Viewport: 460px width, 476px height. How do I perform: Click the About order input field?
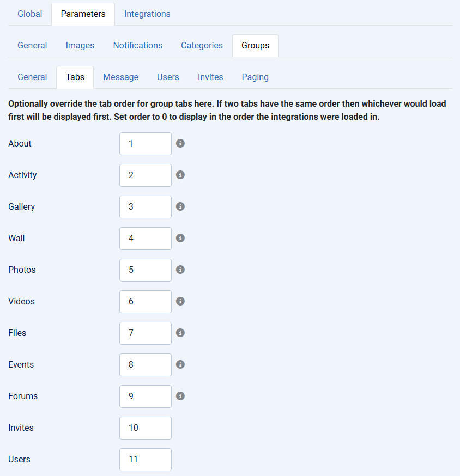145,144
